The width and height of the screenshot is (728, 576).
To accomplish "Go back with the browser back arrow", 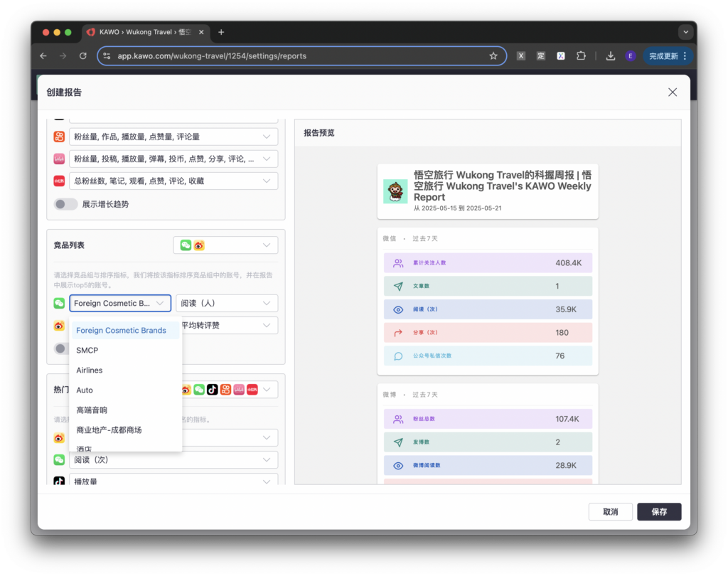I will tap(43, 56).
